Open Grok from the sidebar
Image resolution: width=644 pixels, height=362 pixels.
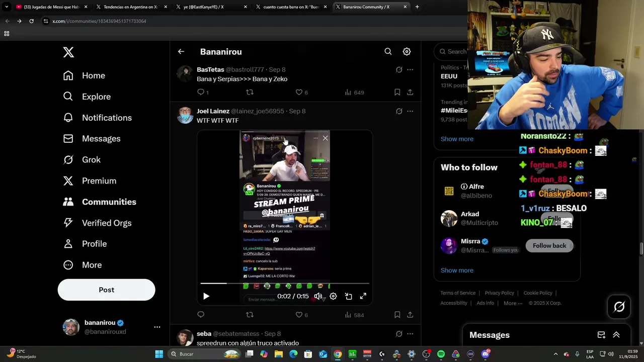click(82, 160)
